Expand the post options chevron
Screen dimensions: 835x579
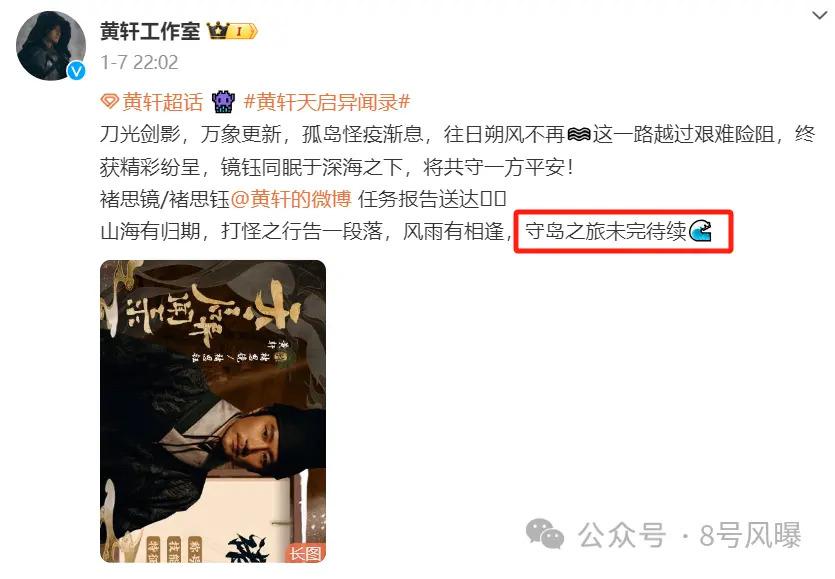[819, 15]
